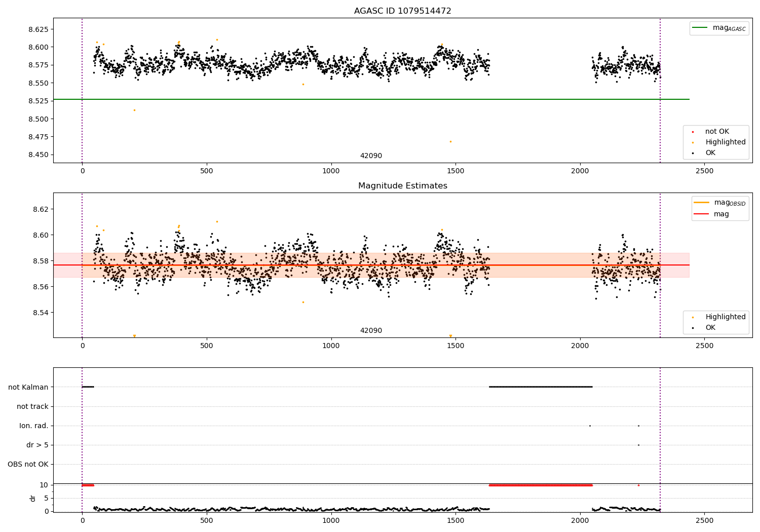Click the 'not Kalman' axis label

[x=28, y=387]
